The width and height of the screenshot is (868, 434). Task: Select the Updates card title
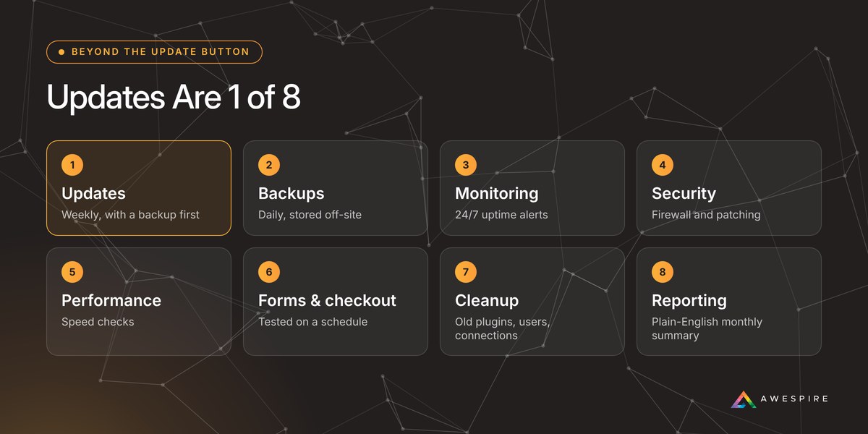[93, 194]
